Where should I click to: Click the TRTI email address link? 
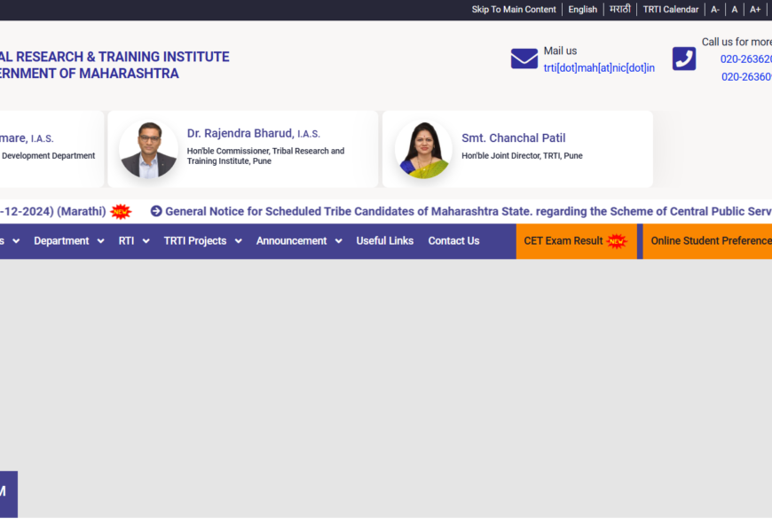tap(599, 68)
